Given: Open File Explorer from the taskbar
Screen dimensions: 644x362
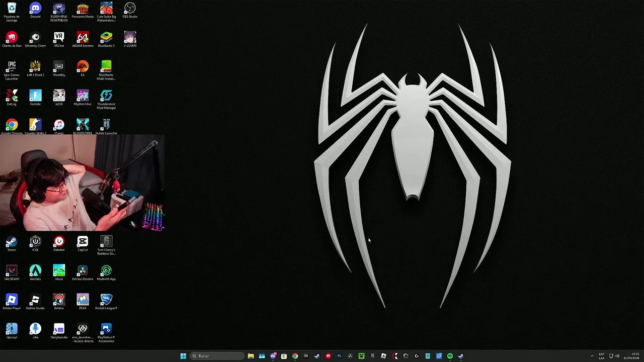Looking at the screenshot, I should pos(251,356).
